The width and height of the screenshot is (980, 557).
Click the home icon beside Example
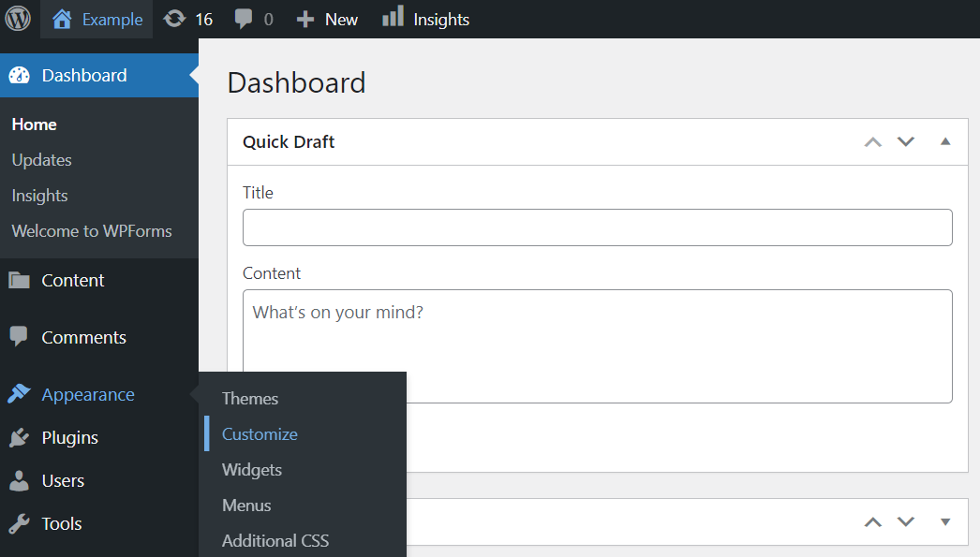pos(63,18)
